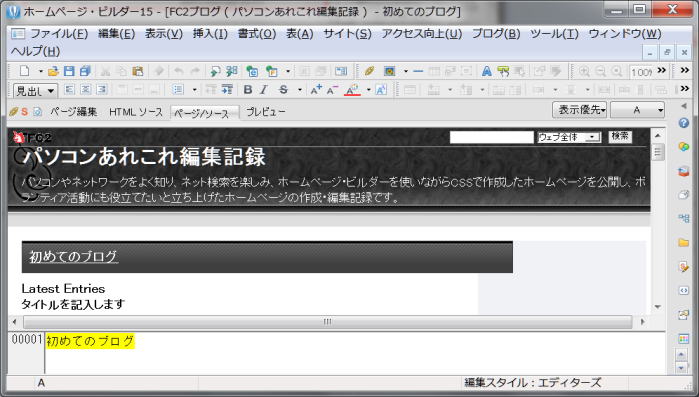Switch to the HTML ソース tab
Image resolution: width=699 pixels, height=397 pixels.
136,112
